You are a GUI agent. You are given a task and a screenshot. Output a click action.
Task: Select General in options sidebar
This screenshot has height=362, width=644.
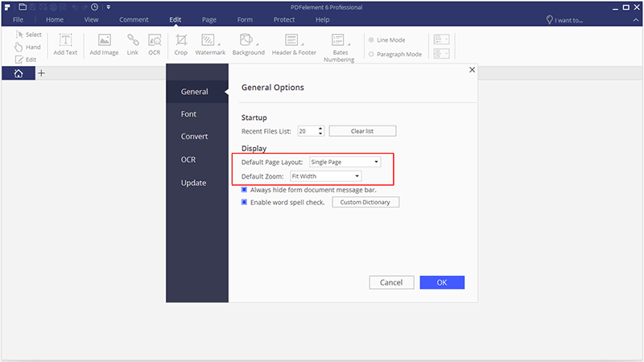[197, 92]
